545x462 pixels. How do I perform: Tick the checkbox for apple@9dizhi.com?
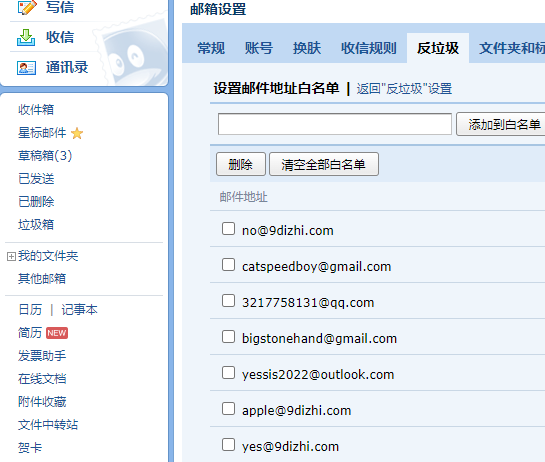pyautogui.click(x=228, y=409)
